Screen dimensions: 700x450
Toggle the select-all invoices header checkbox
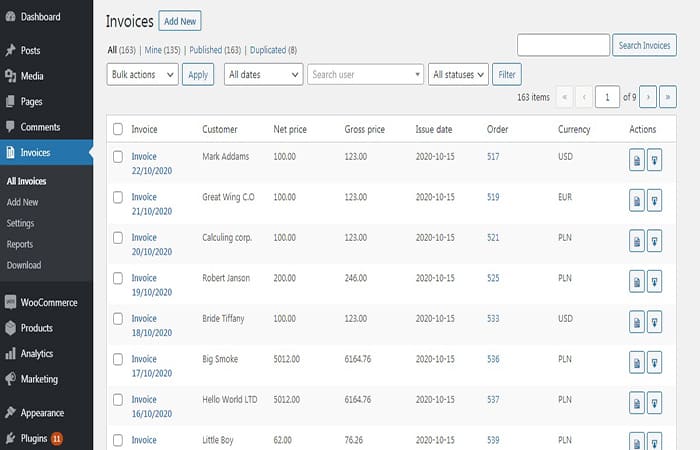coord(118,129)
